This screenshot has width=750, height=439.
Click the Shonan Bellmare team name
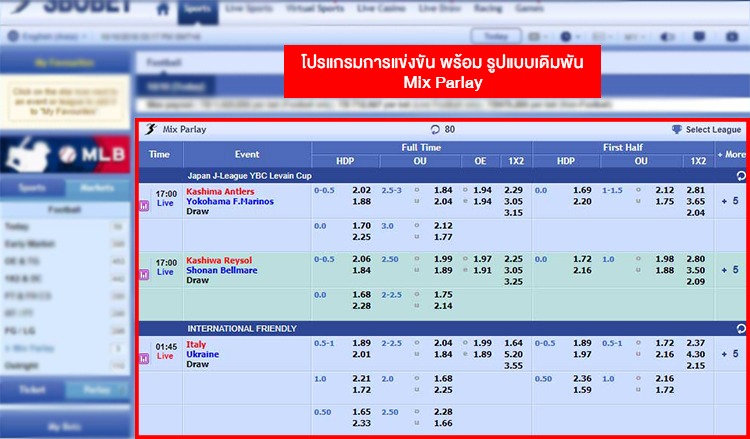point(221,270)
